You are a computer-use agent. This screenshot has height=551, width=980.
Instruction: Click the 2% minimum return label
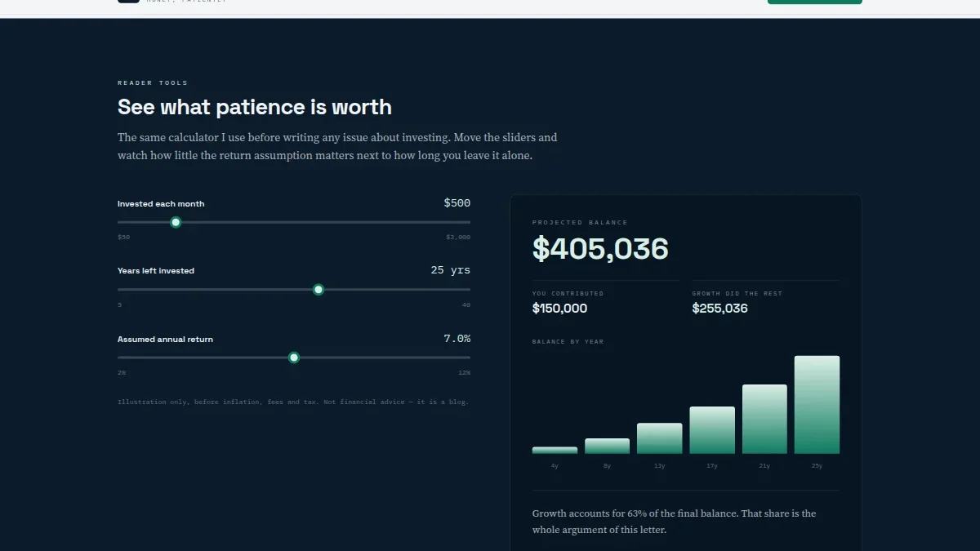122,373
